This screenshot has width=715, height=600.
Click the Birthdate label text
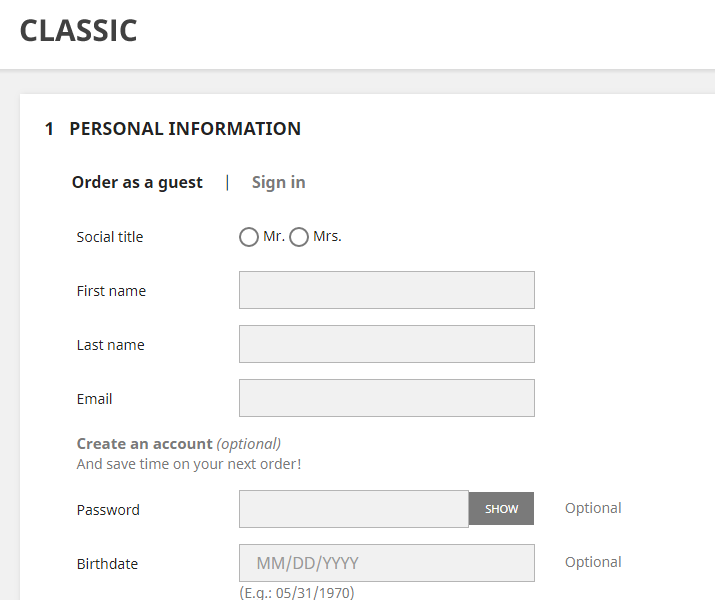pos(107,564)
